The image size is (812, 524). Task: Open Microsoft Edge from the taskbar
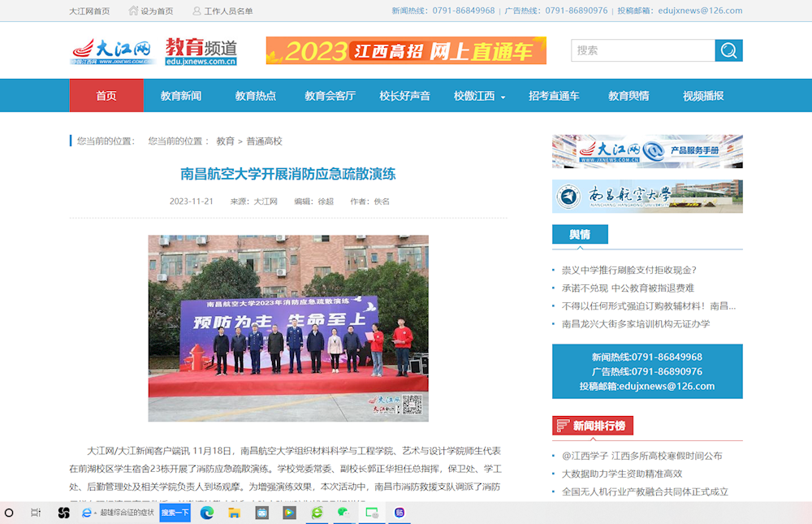click(207, 513)
